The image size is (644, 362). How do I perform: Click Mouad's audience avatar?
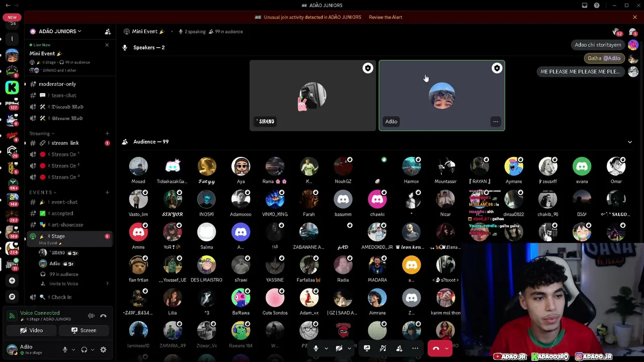[138, 166]
